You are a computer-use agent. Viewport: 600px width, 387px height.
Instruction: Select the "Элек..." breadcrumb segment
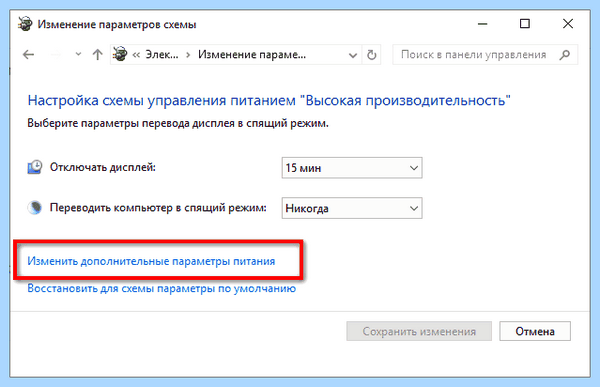click(x=162, y=55)
